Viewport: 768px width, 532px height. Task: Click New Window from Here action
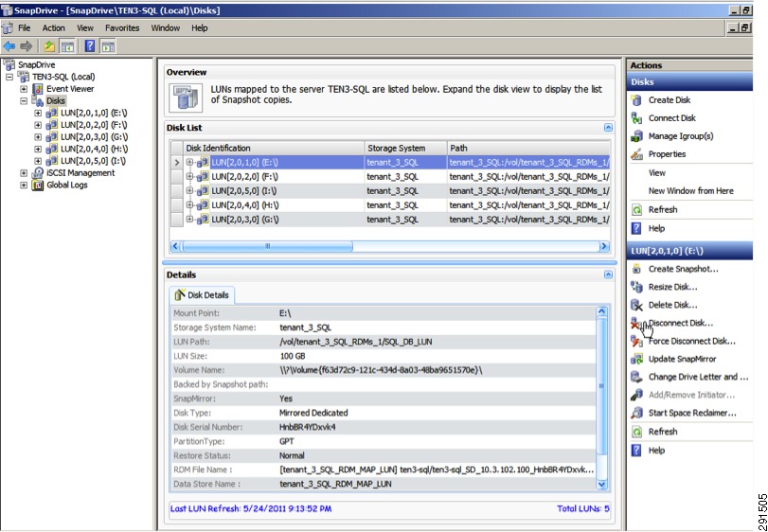[690, 191]
